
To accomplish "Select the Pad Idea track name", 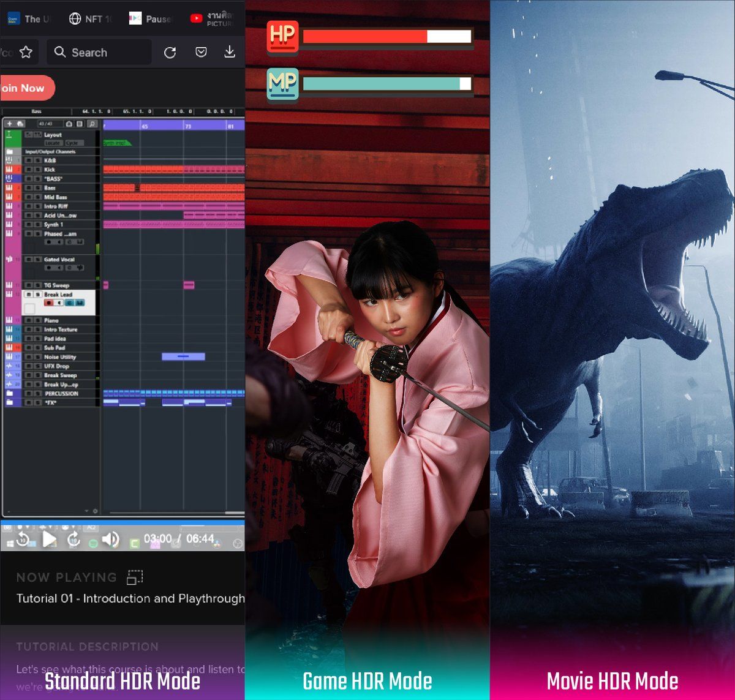I will [x=55, y=339].
